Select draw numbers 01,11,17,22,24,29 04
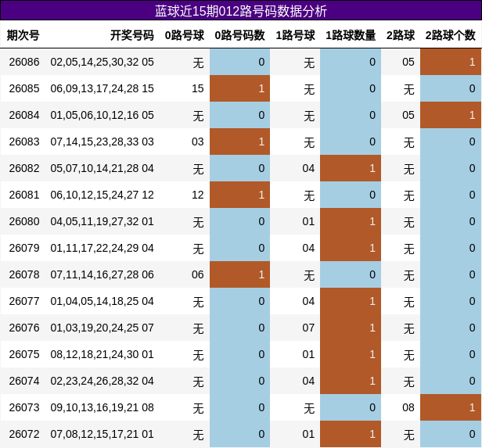The height and width of the screenshot is (448, 482). [102, 248]
